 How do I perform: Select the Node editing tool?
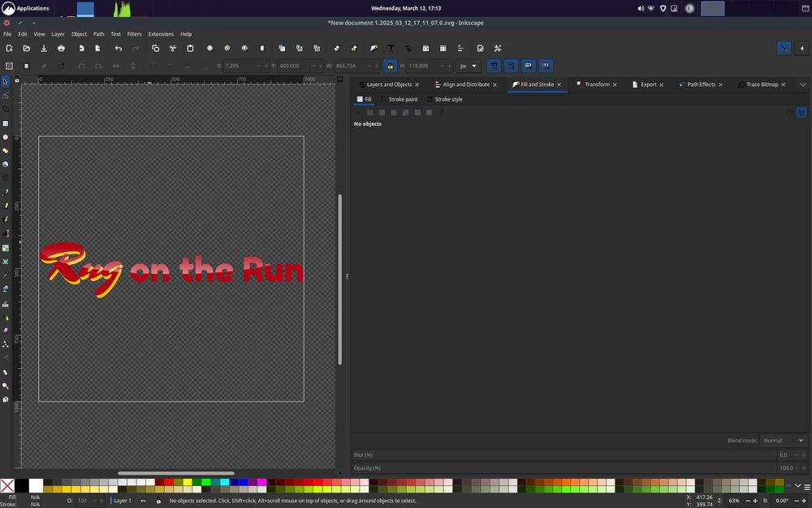5,96
